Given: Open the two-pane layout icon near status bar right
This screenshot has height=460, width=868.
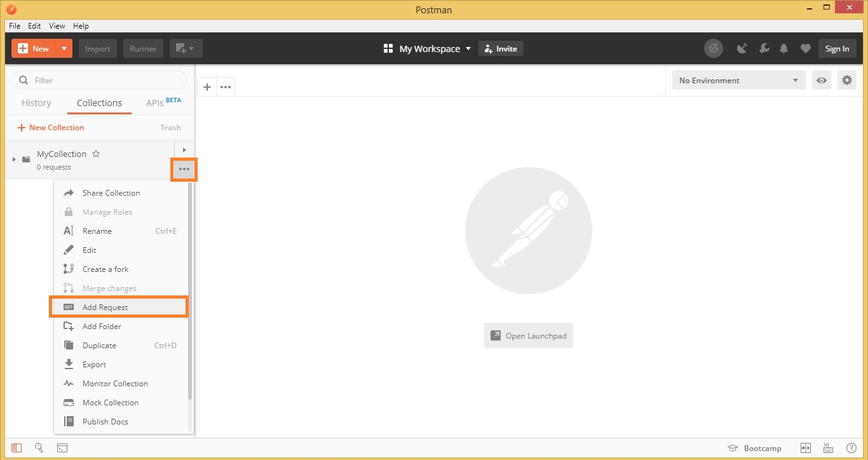Looking at the screenshot, I should click(804, 448).
